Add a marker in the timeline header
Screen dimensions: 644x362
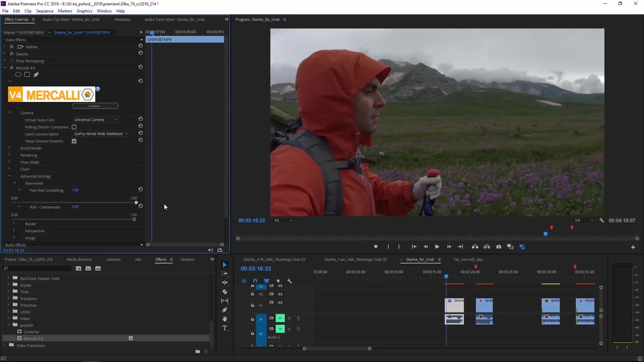(x=278, y=281)
